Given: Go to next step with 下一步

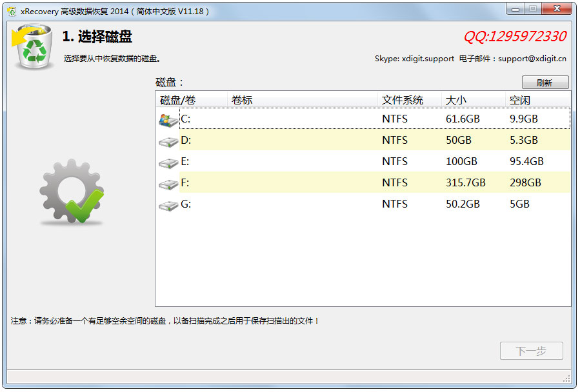Looking at the screenshot, I should click(x=531, y=351).
